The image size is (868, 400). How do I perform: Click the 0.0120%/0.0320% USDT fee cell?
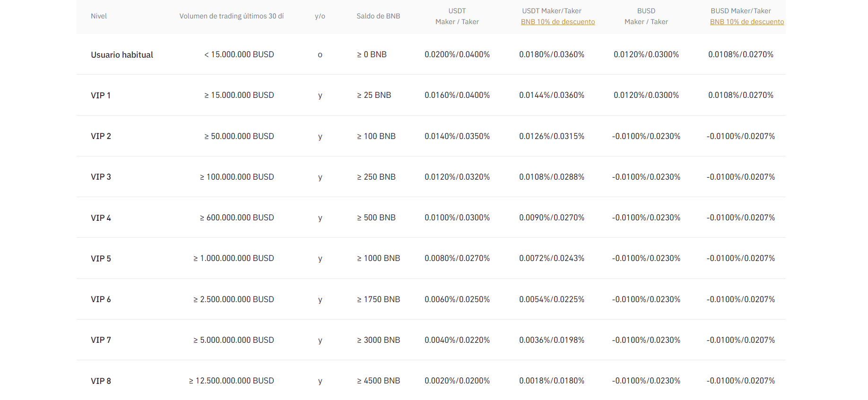(x=457, y=177)
